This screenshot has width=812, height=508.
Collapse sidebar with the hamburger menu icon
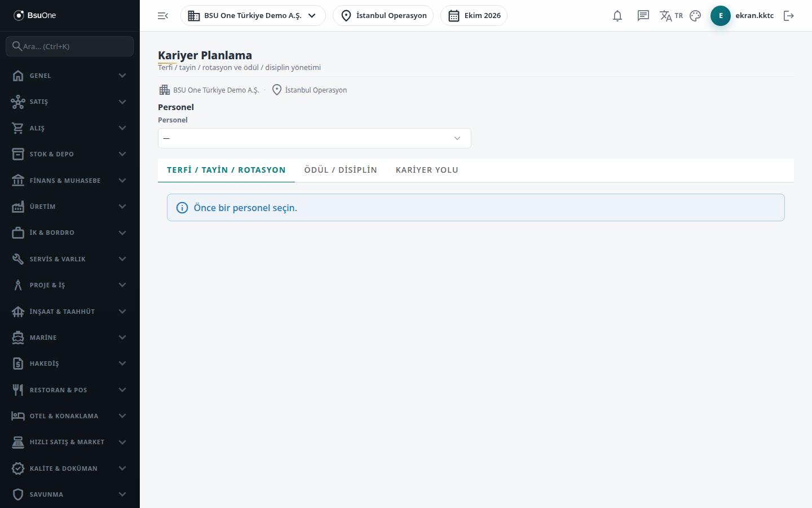163,16
